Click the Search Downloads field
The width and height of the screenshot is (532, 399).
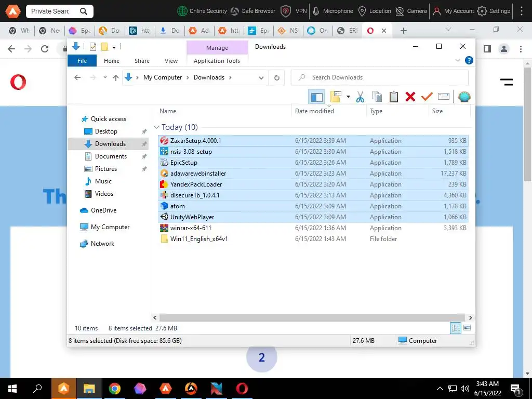380,78
